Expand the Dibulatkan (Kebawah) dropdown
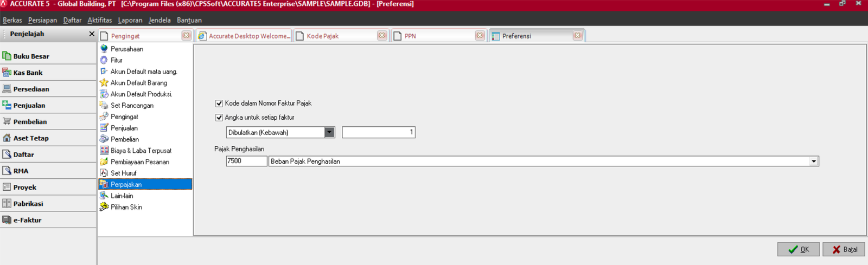868x265 pixels. [329, 132]
